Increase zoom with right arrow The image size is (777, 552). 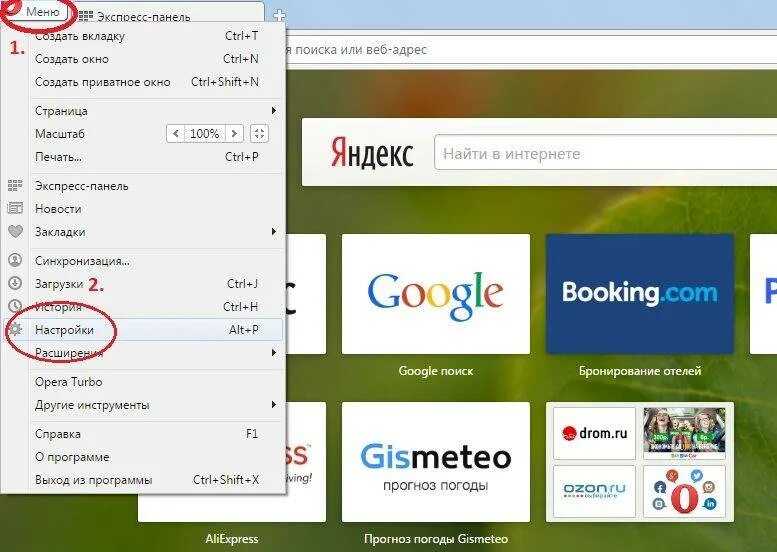(x=234, y=133)
